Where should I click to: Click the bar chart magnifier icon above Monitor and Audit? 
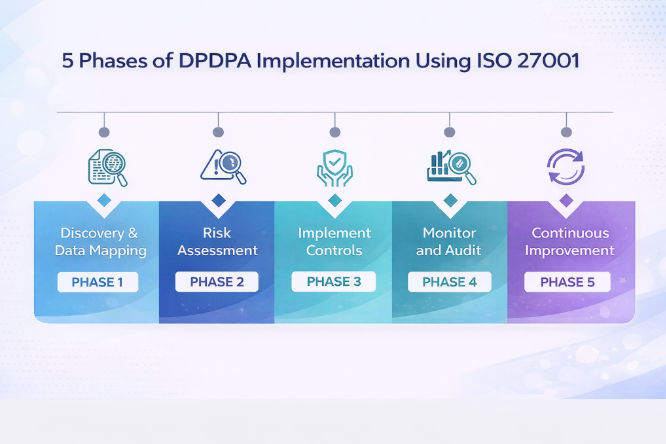click(x=452, y=167)
